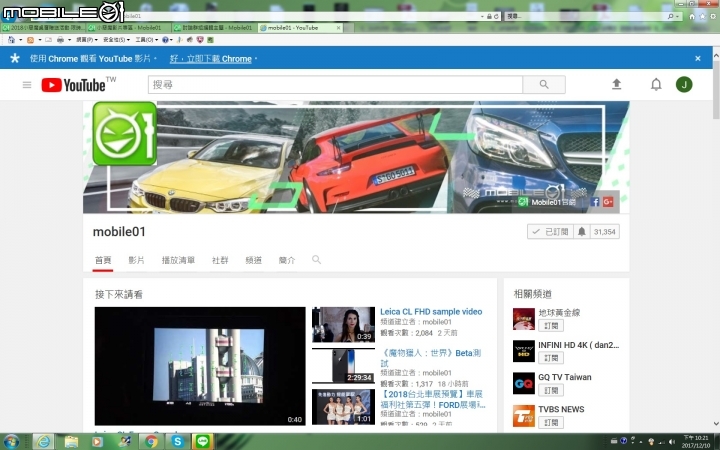Open the YouTube hamburger guide menu
The image size is (720, 450).
click(x=27, y=85)
